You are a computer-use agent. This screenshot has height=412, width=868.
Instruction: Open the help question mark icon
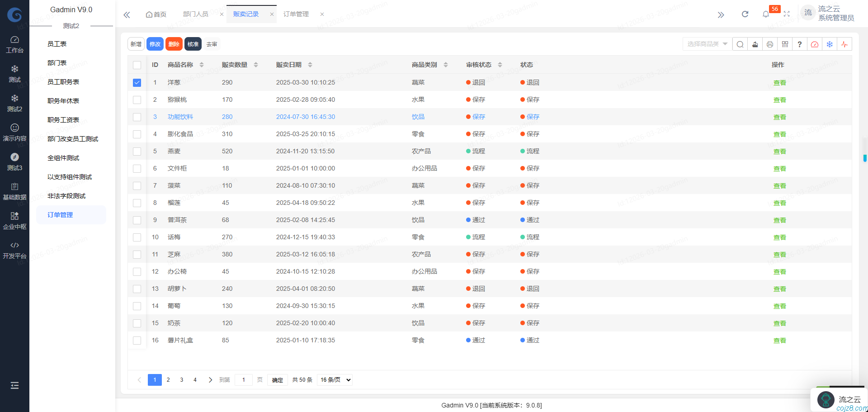[x=800, y=44]
